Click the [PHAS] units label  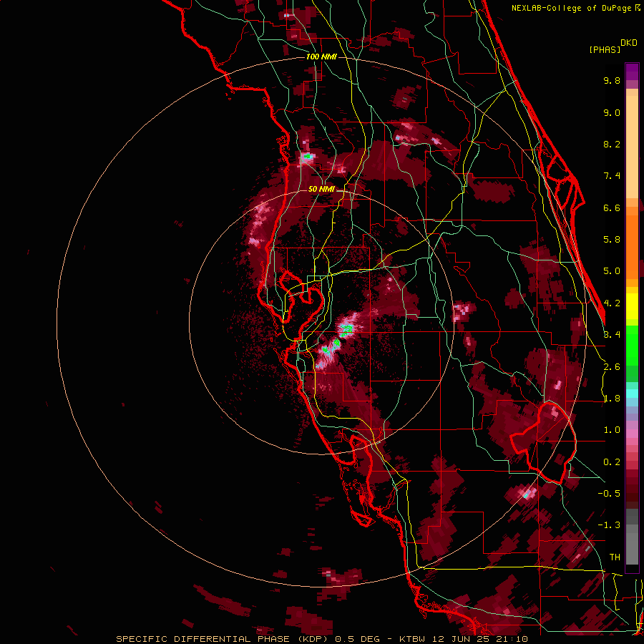click(x=605, y=49)
